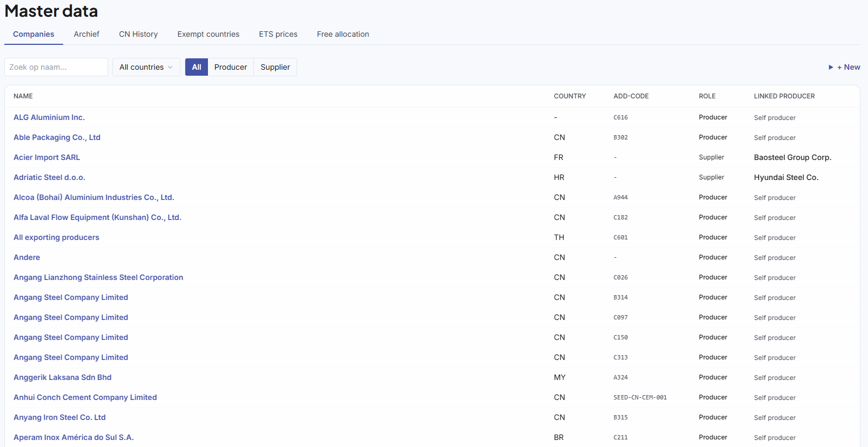Select the All role filter
Screen dimensions: 868x447
pos(197,67)
